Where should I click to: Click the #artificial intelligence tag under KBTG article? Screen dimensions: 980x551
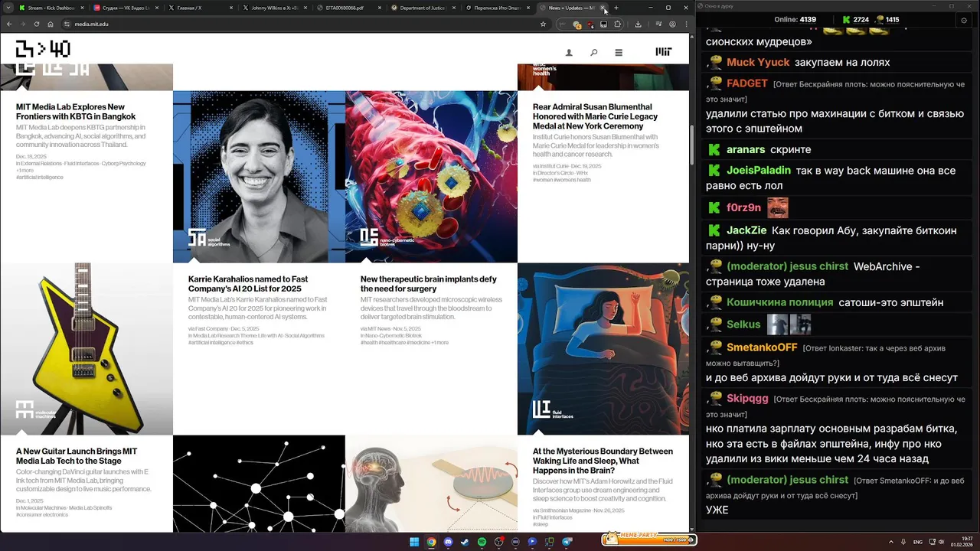click(x=40, y=178)
